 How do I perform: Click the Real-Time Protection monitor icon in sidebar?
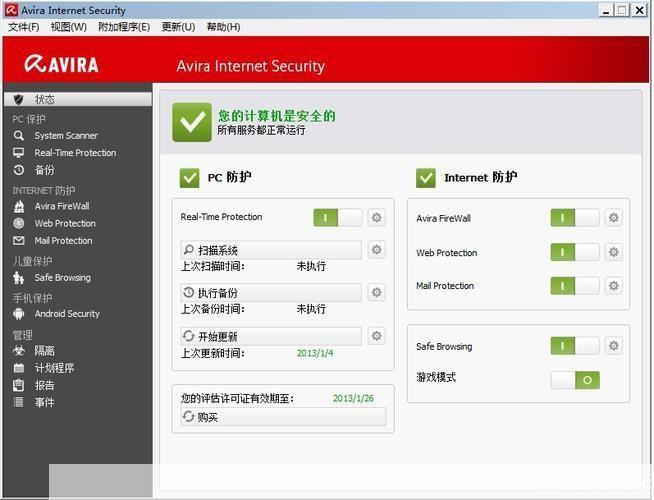[18, 153]
